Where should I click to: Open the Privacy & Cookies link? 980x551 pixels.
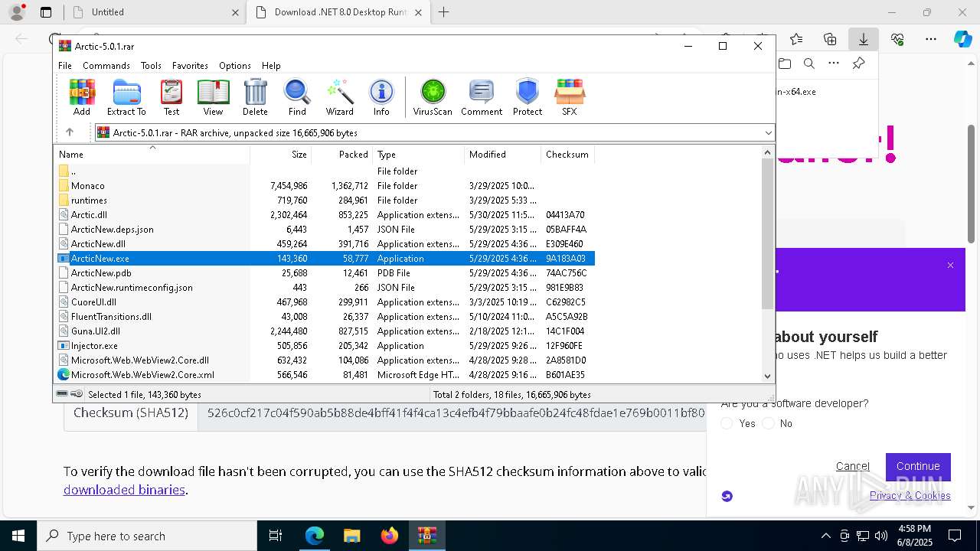910,495
